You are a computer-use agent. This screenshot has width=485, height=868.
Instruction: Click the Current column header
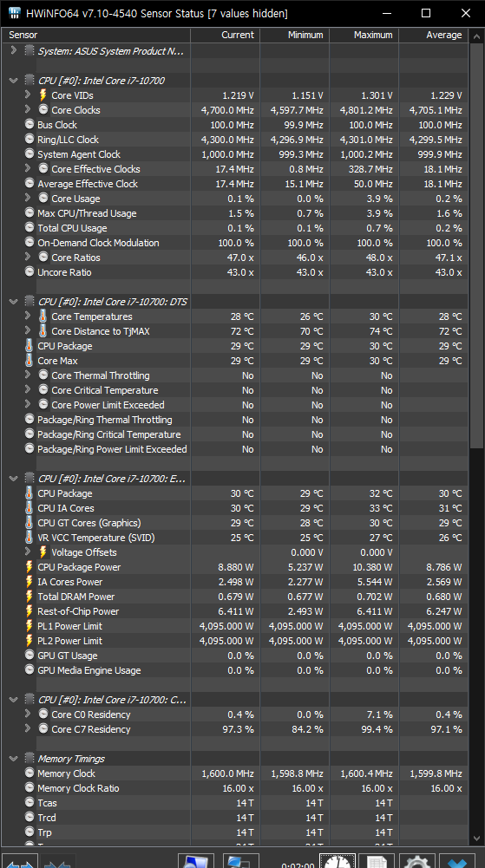226,35
